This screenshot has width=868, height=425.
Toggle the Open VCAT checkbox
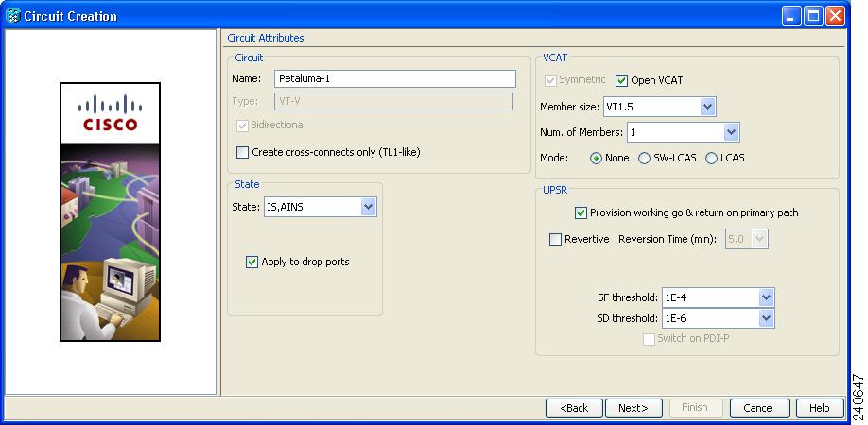tap(621, 80)
